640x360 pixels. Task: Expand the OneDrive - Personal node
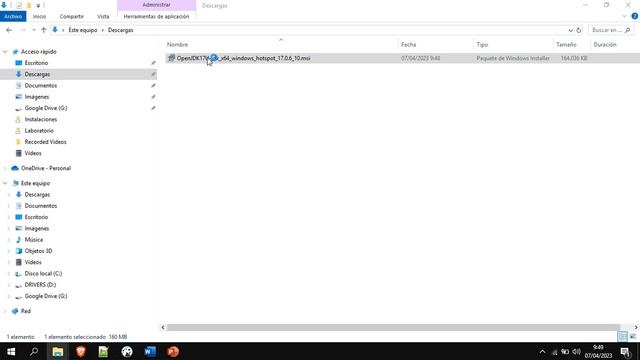(x=5, y=168)
